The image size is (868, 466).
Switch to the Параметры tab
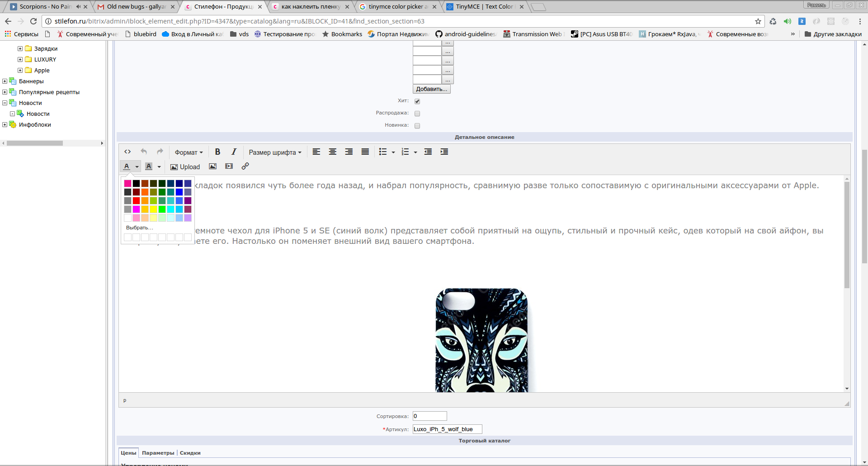[x=158, y=453]
